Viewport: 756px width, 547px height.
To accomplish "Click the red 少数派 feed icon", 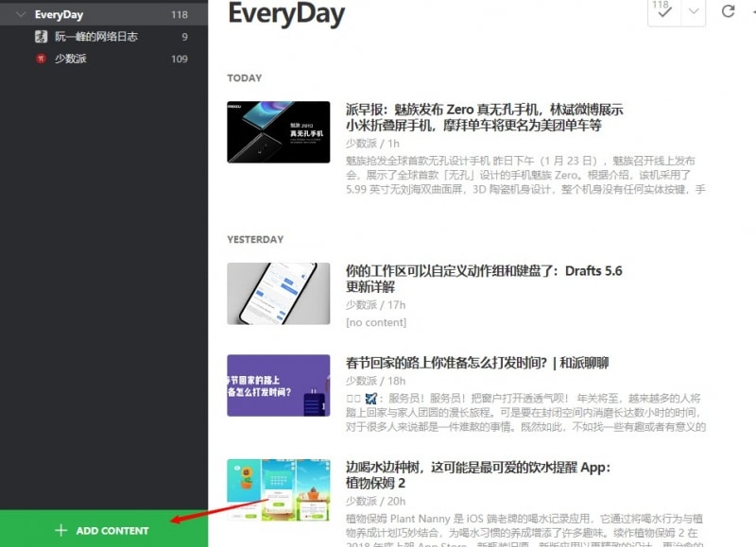I will (41, 59).
